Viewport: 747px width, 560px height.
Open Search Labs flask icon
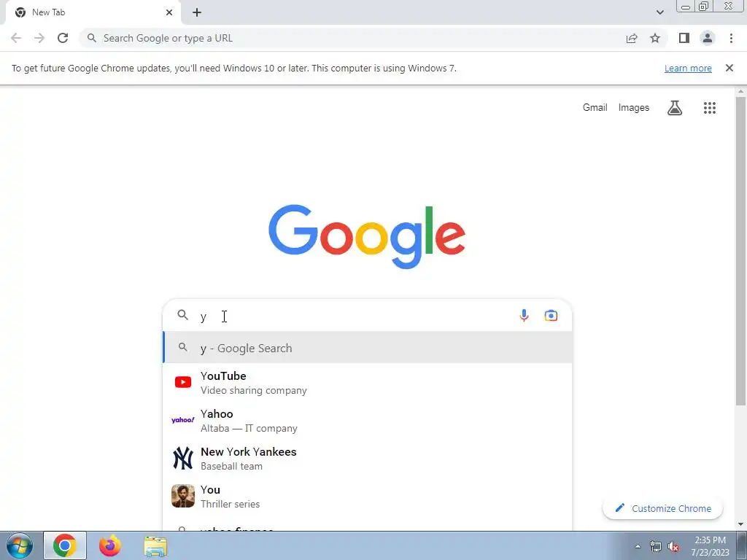point(675,108)
